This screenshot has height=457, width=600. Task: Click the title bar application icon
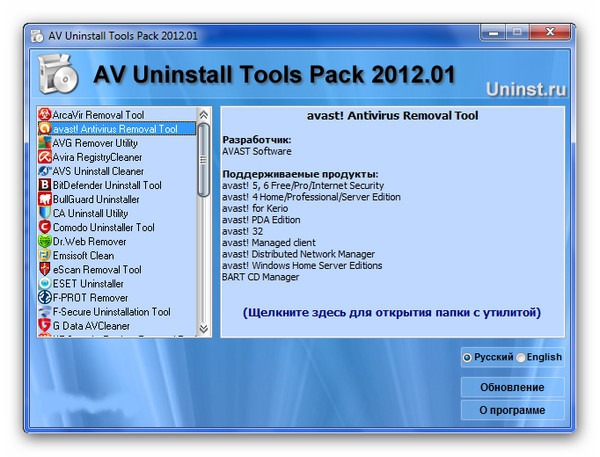click(x=37, y=36)
